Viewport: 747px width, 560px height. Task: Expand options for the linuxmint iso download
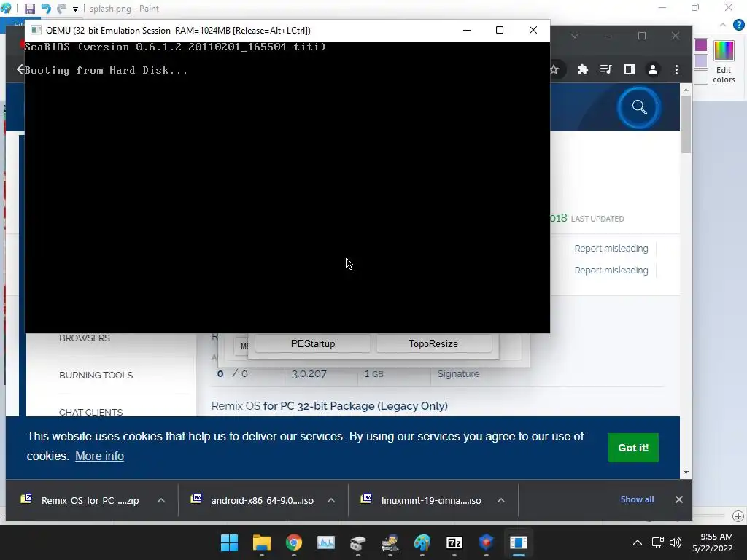coord(500,500)
